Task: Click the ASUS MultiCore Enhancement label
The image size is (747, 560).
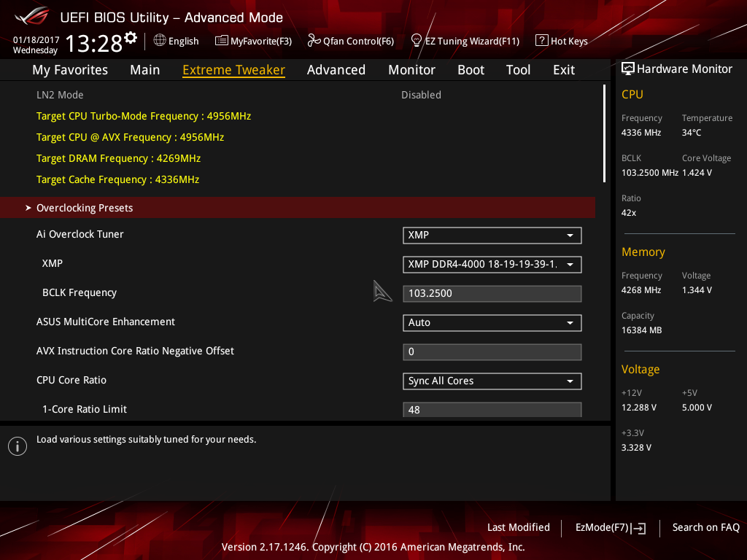Action: 106,322
